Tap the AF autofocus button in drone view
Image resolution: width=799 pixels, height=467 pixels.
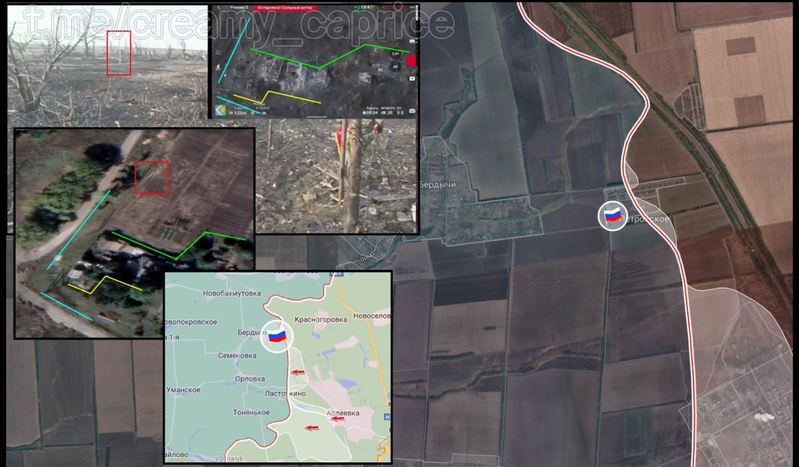(394, 66)
